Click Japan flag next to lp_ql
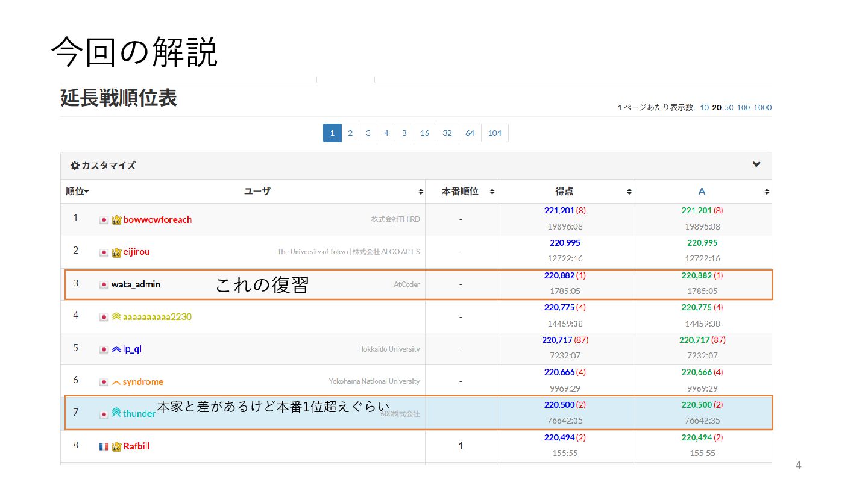868x488 pixels. coord(104,350)
